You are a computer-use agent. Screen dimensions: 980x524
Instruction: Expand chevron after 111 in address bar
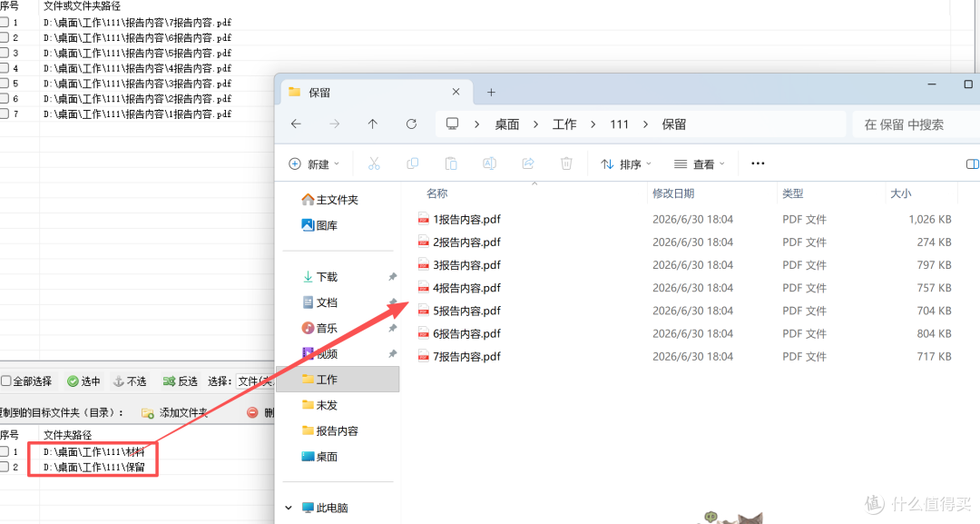[x=645, y=124]
